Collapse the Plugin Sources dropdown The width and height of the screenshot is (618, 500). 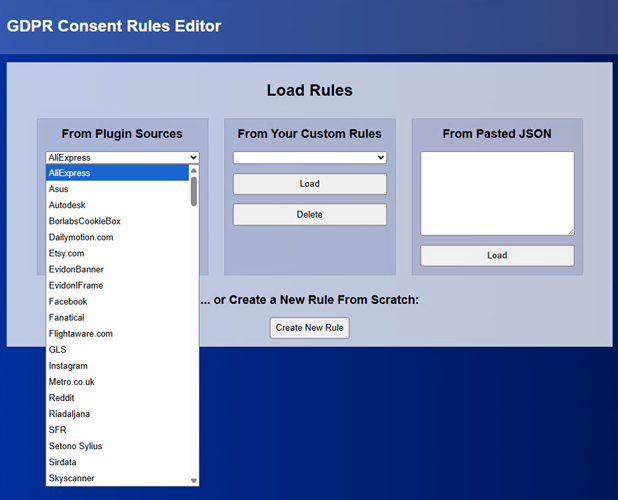[x=122, y=157]
